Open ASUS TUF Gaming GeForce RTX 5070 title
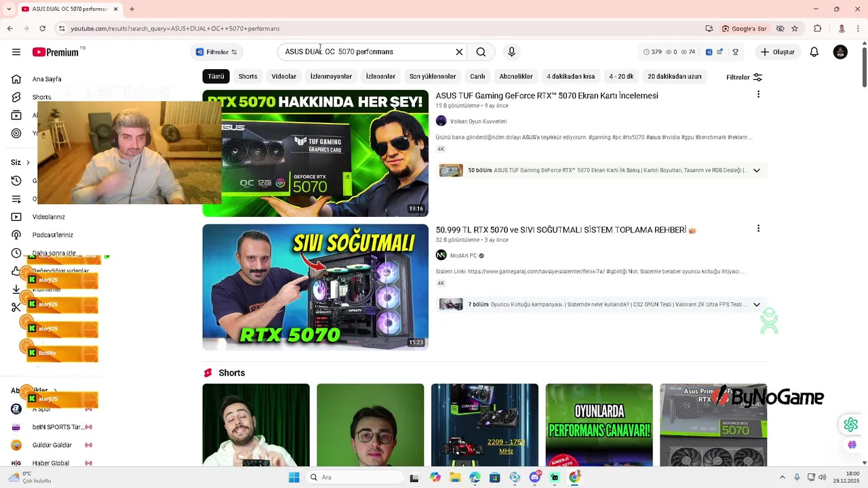This screenshot has height=488, width=868. (547, 96)
